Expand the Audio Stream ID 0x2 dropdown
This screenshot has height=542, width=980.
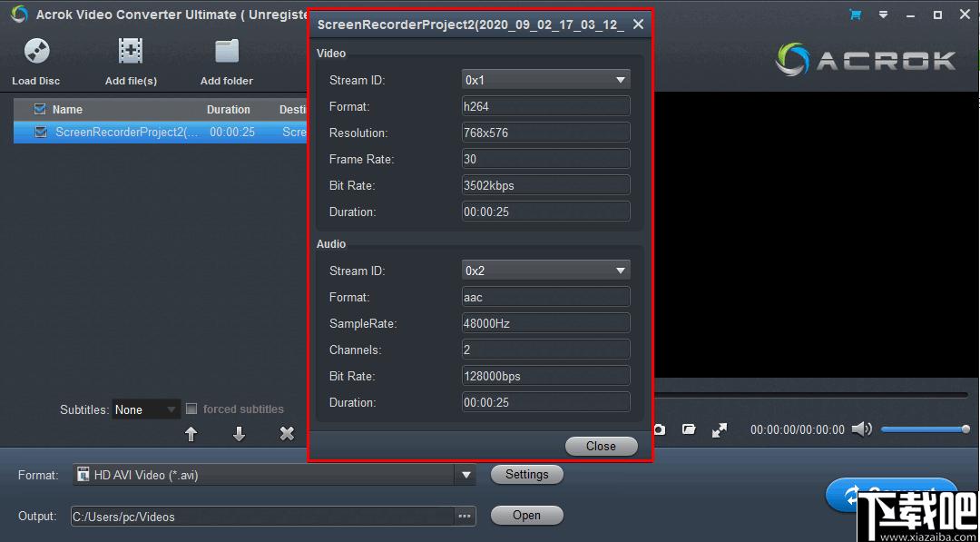546,271
